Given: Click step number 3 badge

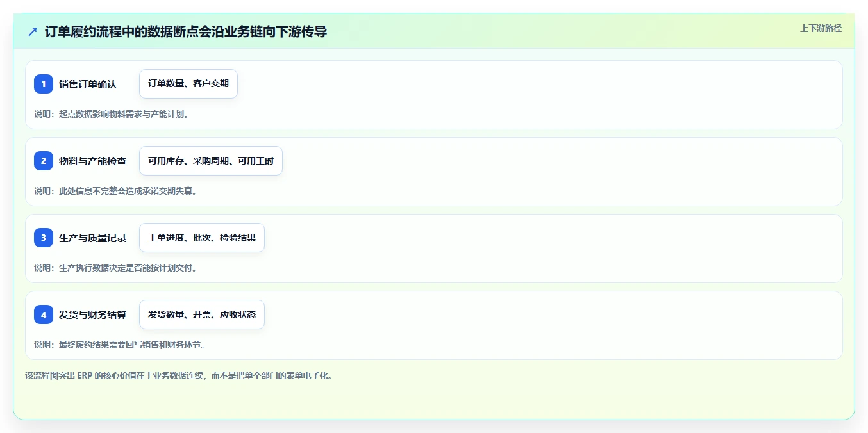Looking at the screenshot, I should click(44, 238).
